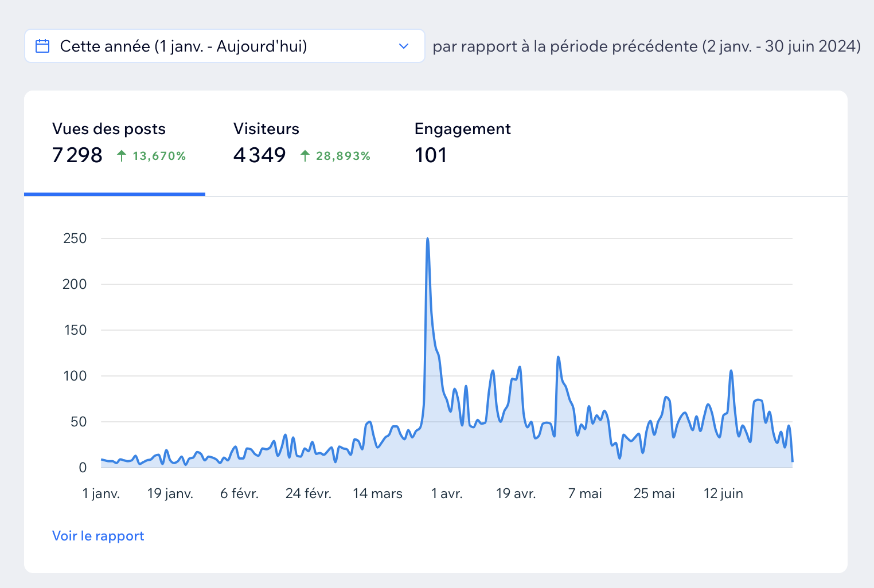This screenshot has height=588, width=874.
Task: Switch to the 'Visiteurs' tab
Action: point(266,129)
